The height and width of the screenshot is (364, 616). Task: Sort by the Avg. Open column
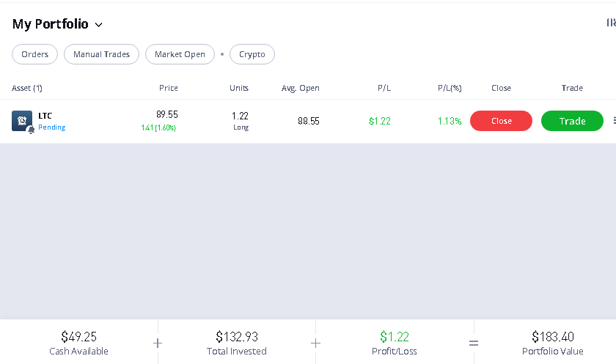point(301,89)
